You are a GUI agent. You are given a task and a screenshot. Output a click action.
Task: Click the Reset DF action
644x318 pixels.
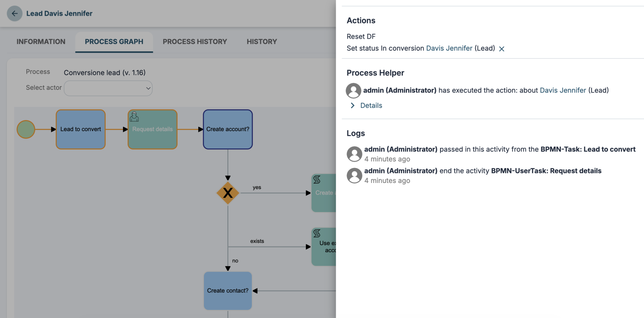[361, 36]
